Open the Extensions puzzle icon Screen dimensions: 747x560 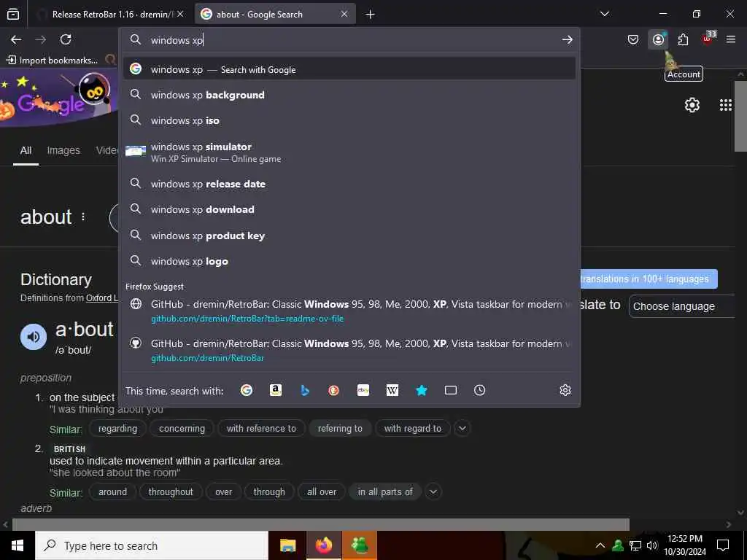pyautogui.click(x=683, y=39)
